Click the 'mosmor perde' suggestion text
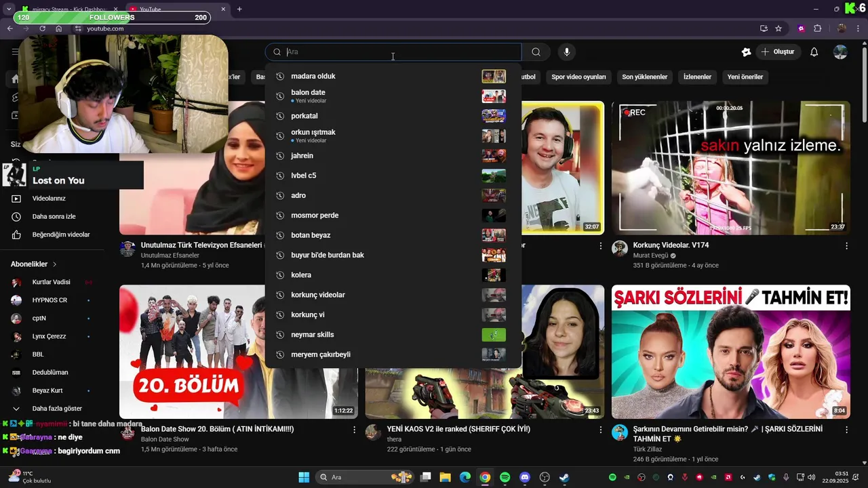The image size is (868, 488). 315,216
